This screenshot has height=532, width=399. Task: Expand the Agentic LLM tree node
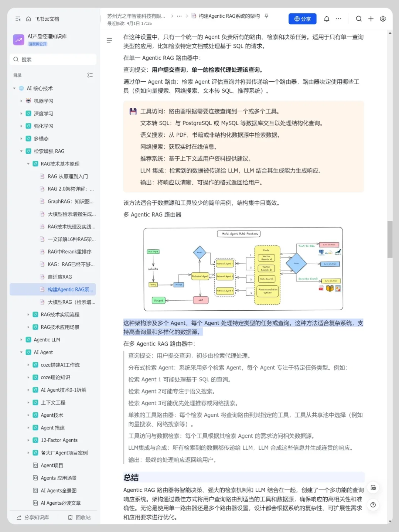[21, 340]
